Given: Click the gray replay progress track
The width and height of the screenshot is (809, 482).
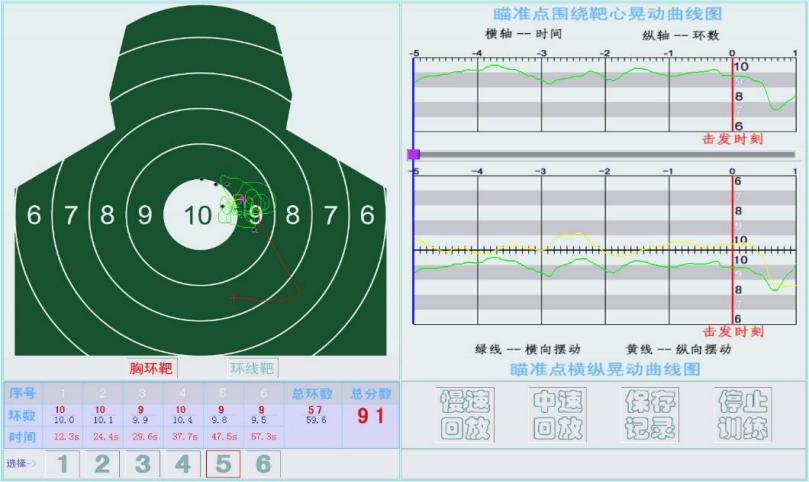Looking at the screenshot, I should (x=607, y=154).
